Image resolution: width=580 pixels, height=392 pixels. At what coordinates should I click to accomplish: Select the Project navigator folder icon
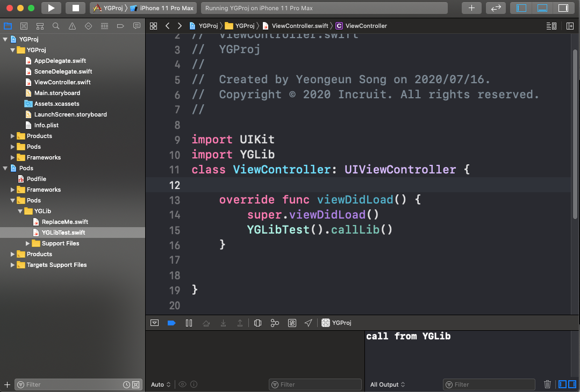coord(8,26)
